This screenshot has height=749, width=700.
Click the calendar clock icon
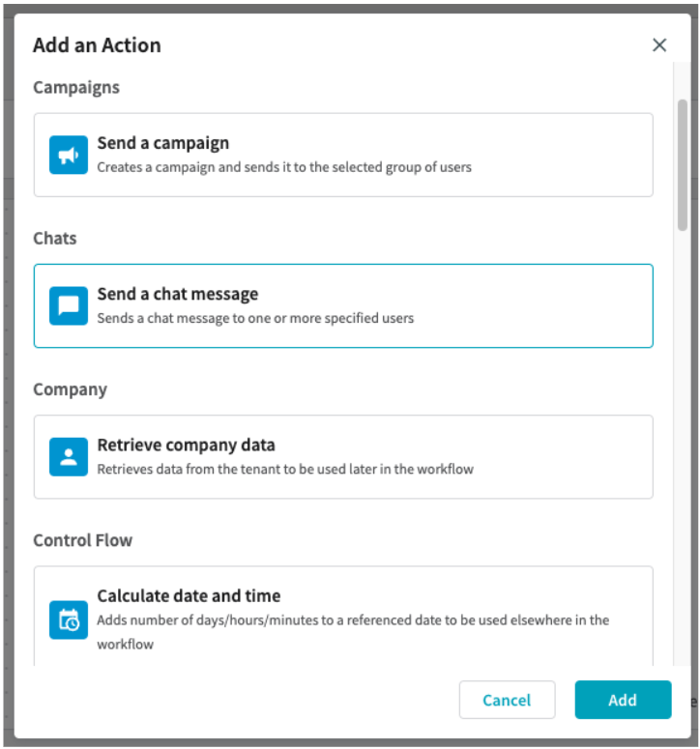(69, 619)
